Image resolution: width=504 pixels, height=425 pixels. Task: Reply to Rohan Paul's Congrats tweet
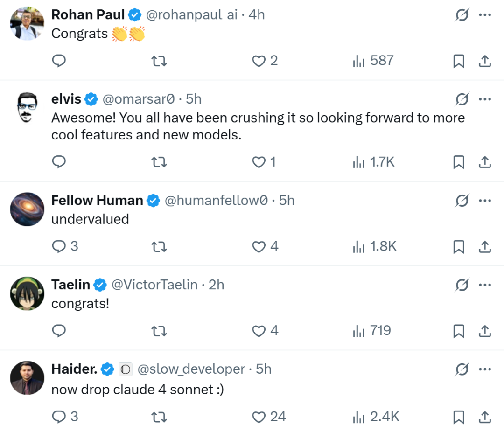[x=58, y=61]
